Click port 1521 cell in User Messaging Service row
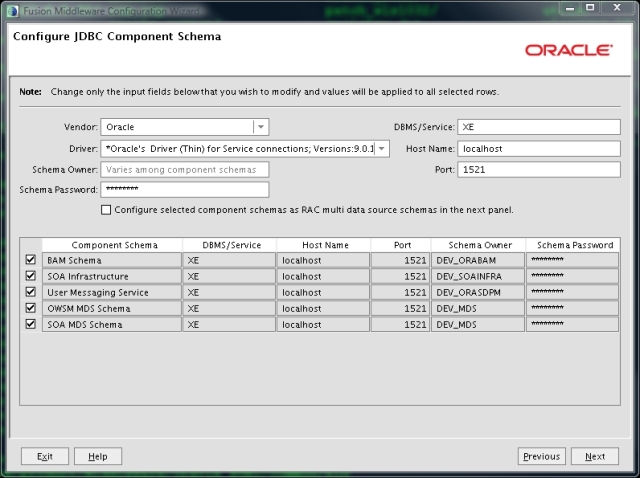Image resolution: width=640 pixels, height=478 pixels. pyautogui.click(x=400, y=292)
